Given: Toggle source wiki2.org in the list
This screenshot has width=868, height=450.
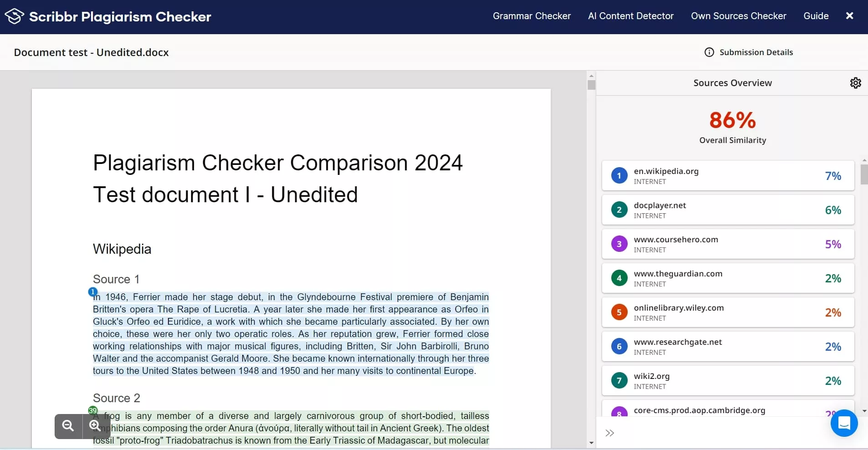Looking at the screenshot, I should coord(727,381).
